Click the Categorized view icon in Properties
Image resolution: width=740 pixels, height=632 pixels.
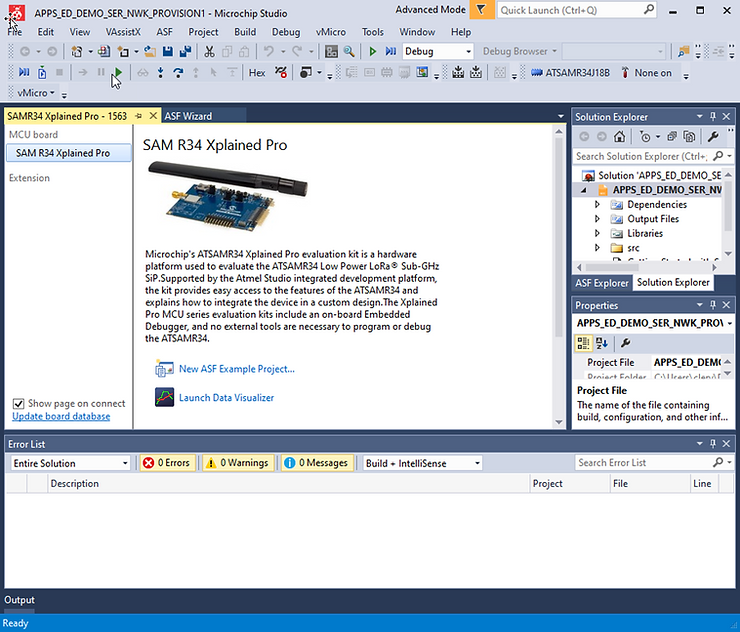click(583, 343)
